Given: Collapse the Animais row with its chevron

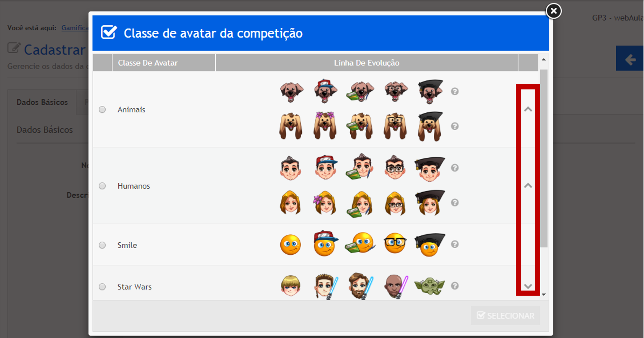Looking at the screenshot, I should coord(528,109).
